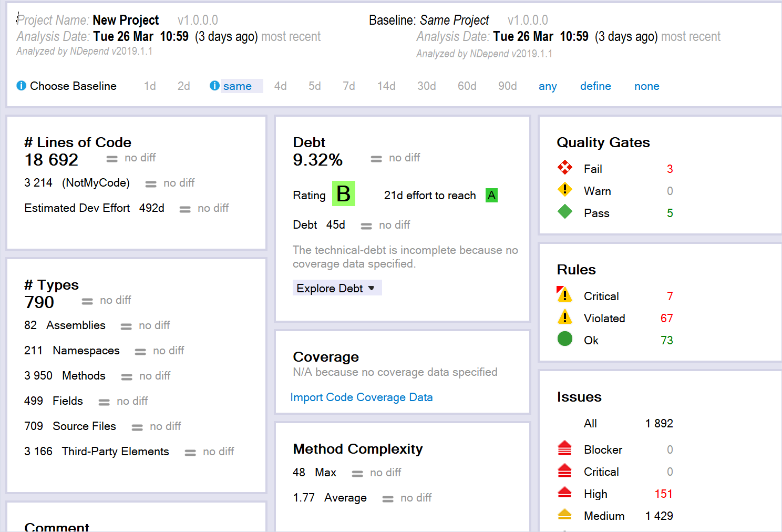Click the none baseline link
Viewport: 782px width, 532px height.
coord(646,86)
